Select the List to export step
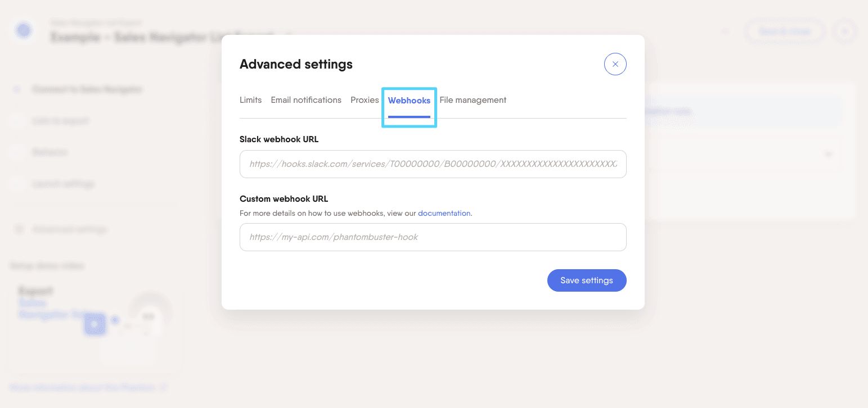868x408 pixels. tap(60, 121)
